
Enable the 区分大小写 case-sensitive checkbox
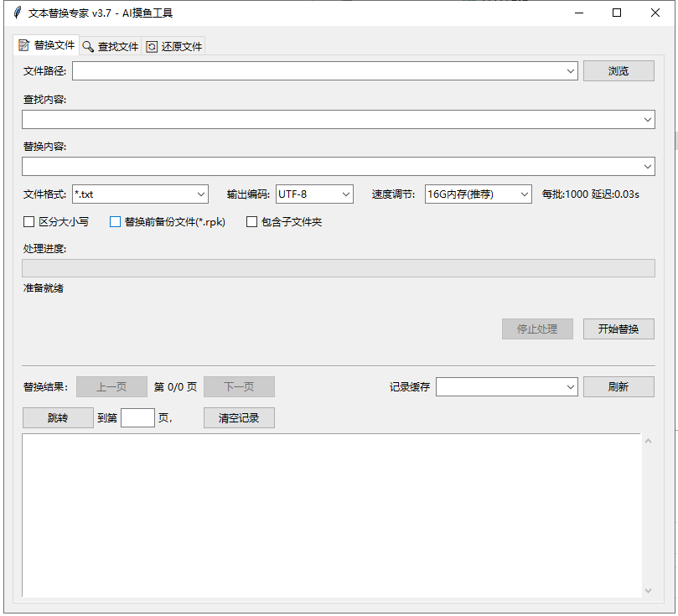(x=28, y=221)
